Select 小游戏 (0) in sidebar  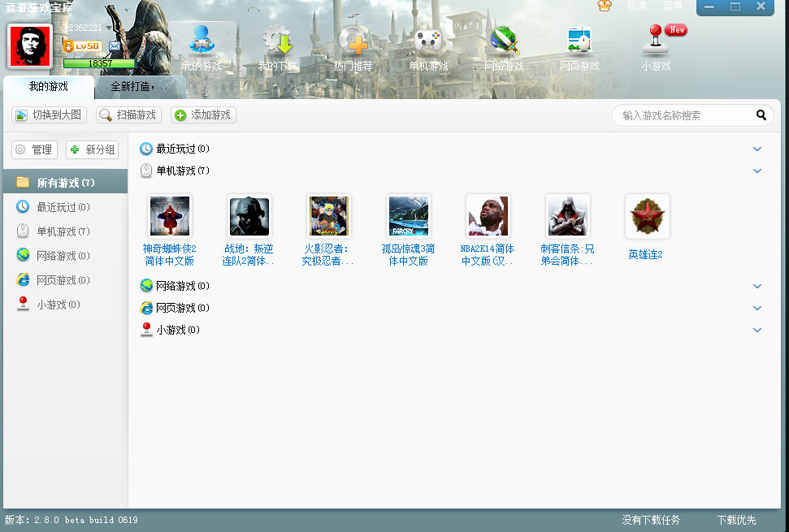click(66, 305)
